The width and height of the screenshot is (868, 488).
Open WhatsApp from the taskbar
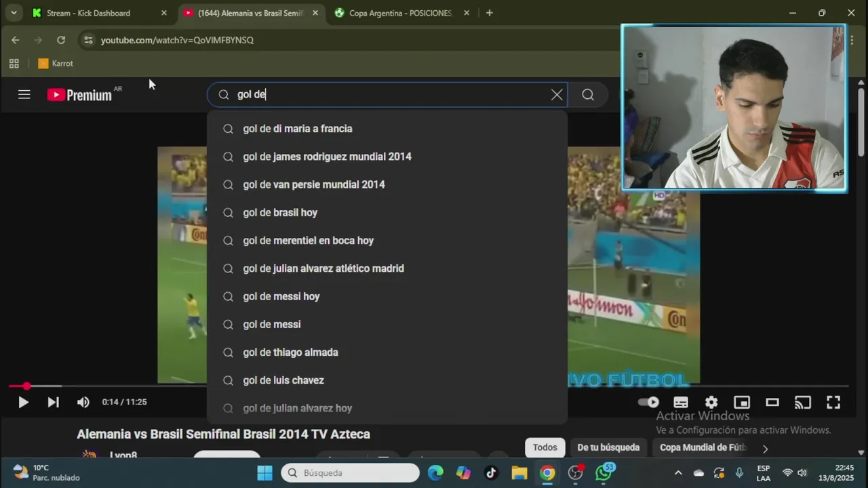pos(604,473)
